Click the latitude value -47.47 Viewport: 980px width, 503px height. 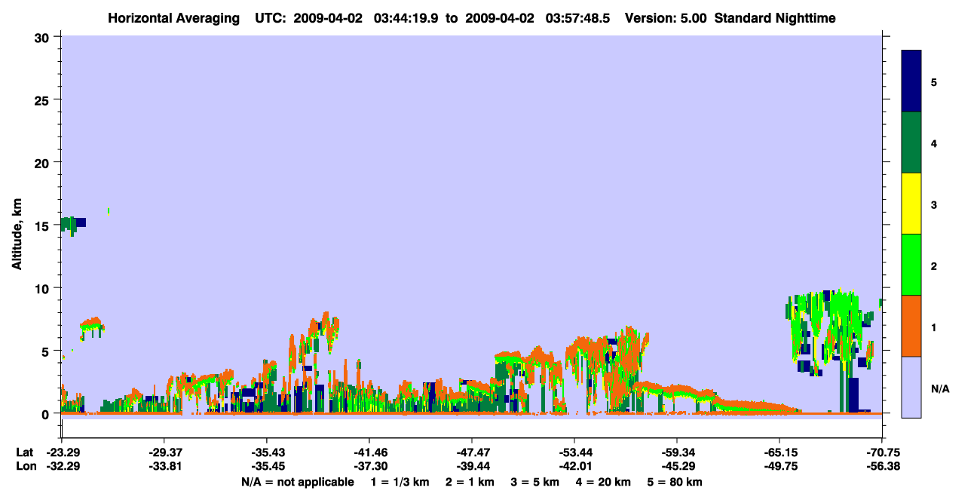(x=471, y=452)
